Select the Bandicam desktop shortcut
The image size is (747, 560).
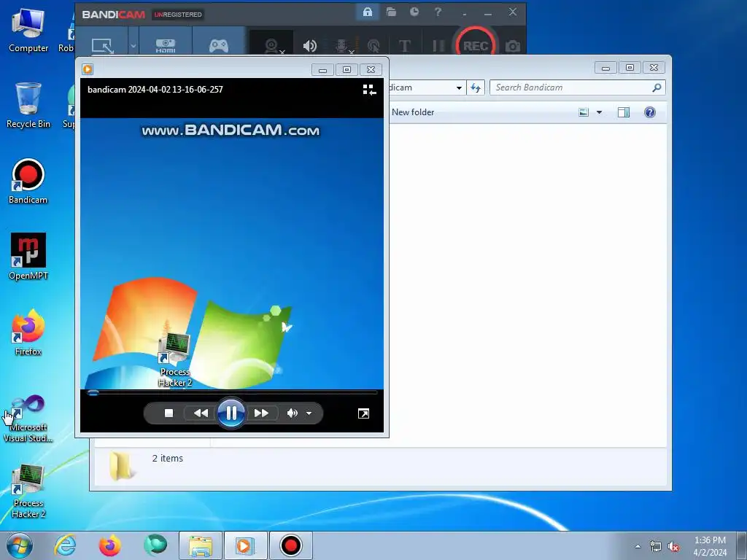click(x=28, y=182)
